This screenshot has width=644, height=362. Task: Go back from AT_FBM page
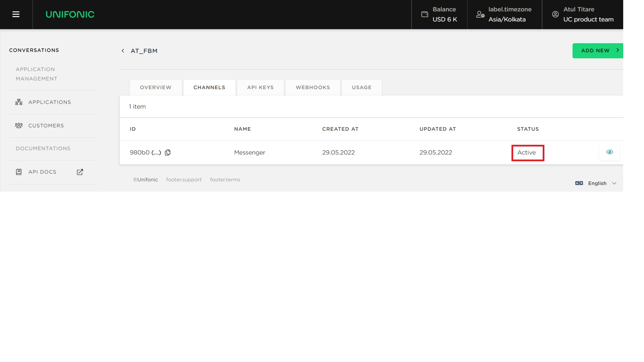(123, 51)
